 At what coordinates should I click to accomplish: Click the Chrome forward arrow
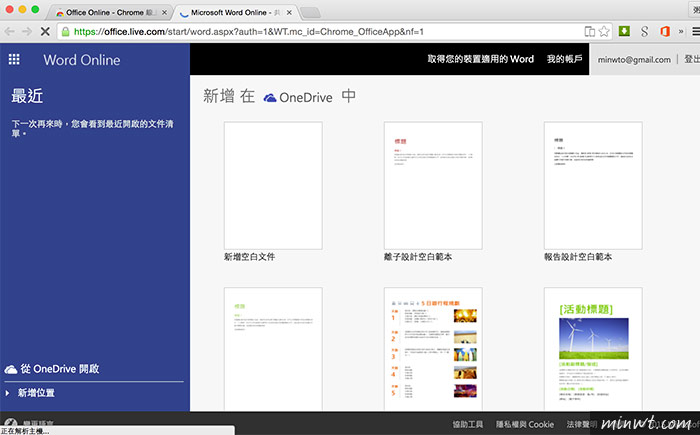click(x=27, y=32)
